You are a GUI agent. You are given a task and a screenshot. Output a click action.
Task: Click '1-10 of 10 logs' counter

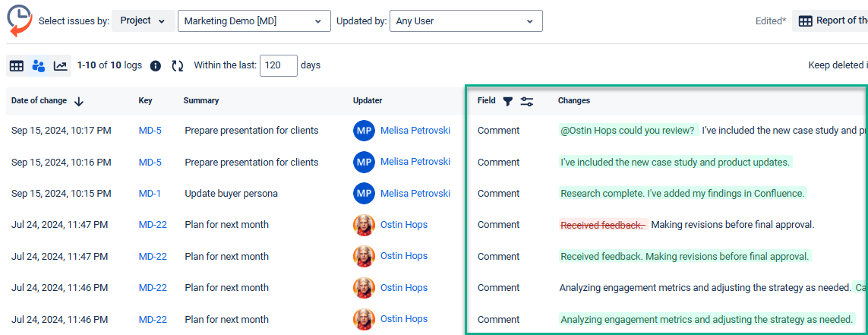(109, 65)
